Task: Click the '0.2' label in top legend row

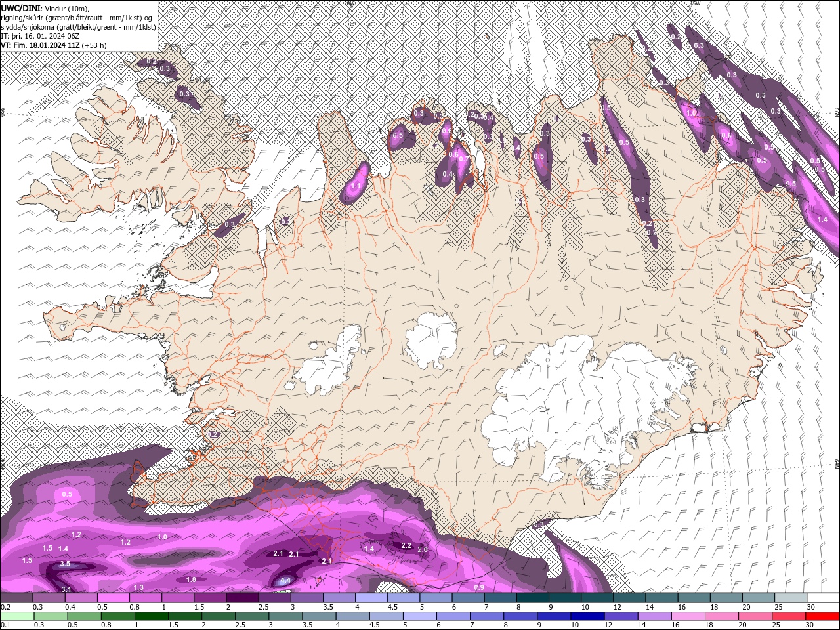Action: (x=6, y=607)
